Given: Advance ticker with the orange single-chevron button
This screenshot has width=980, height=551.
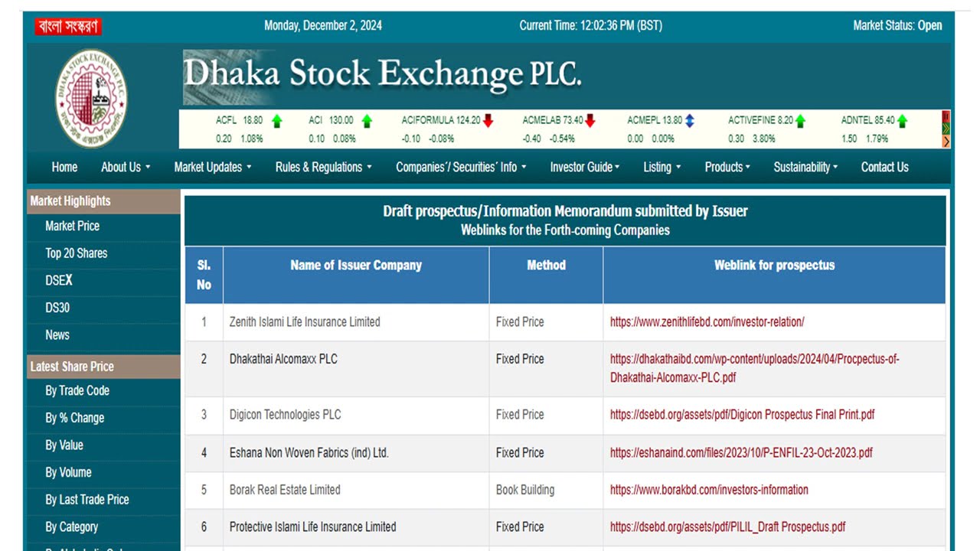Looking at the screenshot, I should pos(946,141).
